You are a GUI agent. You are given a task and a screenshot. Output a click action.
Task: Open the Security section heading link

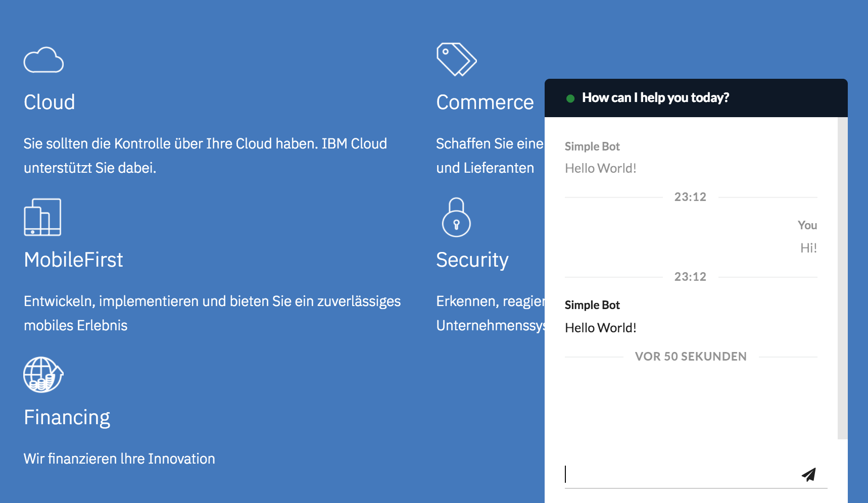coord(472,260)
